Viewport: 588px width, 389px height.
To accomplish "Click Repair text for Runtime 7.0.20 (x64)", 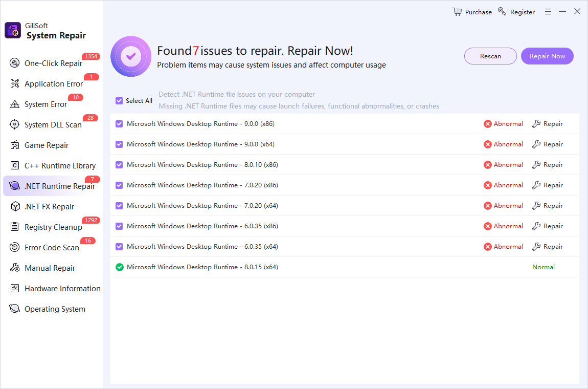I will 553,205.
